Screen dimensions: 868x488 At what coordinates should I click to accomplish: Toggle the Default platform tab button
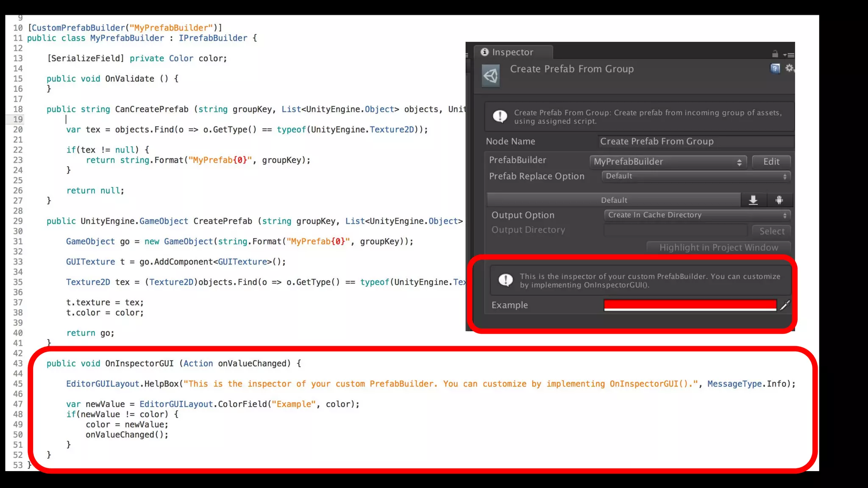point(614,200)
